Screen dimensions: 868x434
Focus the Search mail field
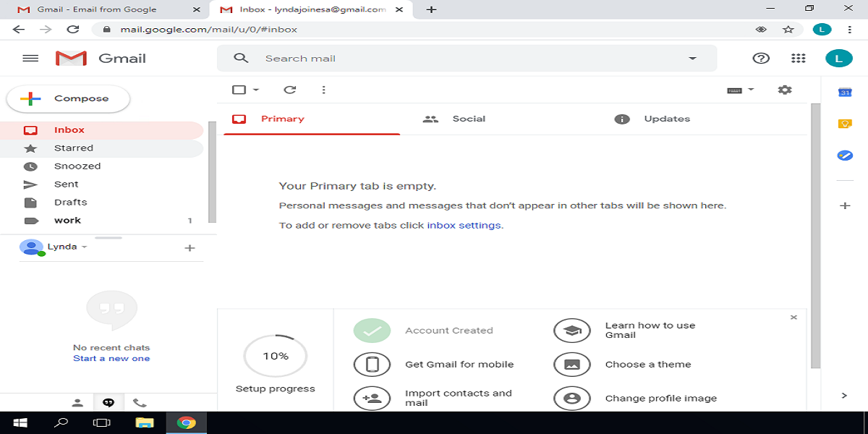[467, 59]
